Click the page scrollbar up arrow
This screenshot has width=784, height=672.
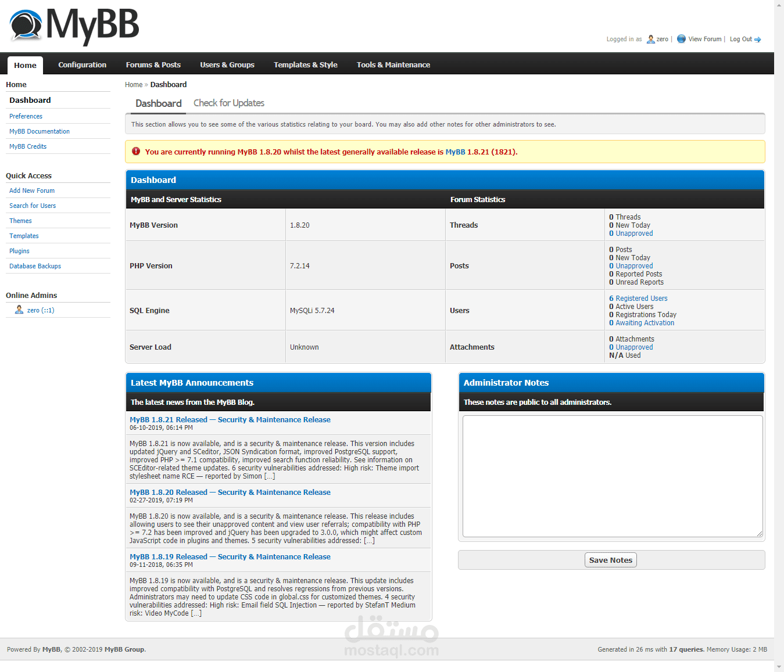(779, 5)
